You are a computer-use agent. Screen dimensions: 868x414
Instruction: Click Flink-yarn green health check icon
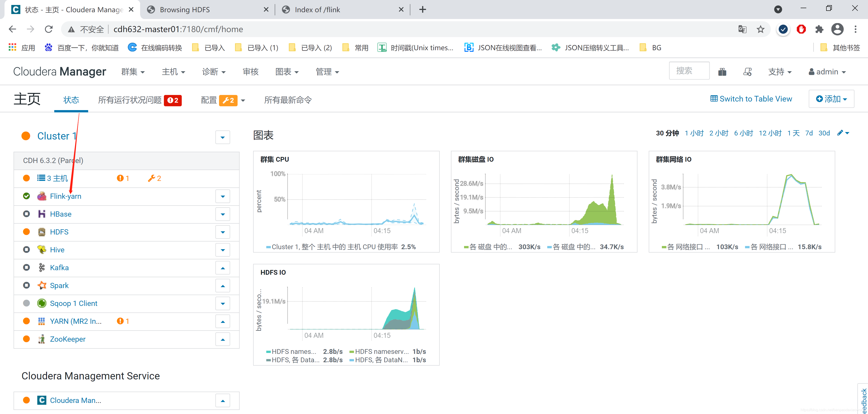pos(26,196)
